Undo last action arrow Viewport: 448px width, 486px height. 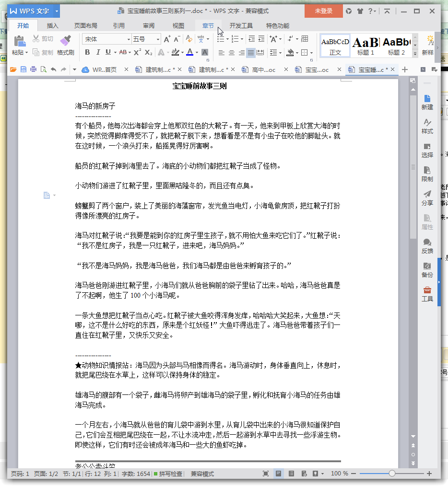[53, 69]
